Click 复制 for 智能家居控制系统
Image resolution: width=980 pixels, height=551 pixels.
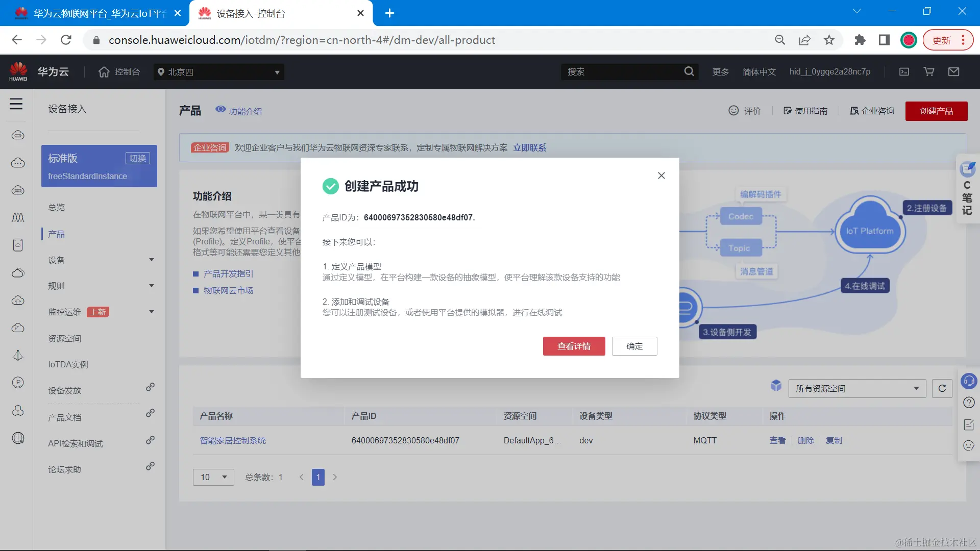coord(834,440)
